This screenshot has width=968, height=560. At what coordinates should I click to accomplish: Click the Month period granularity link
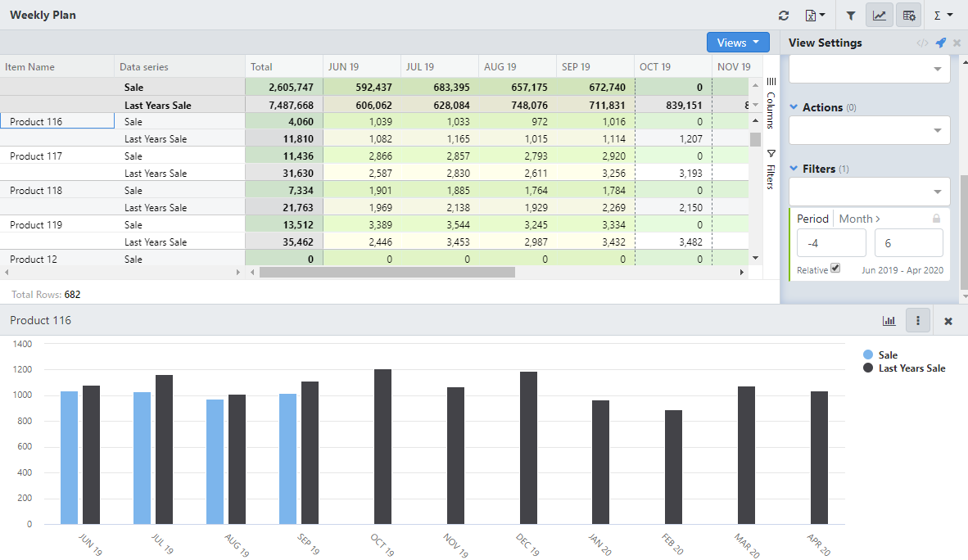tap(859, 219)
